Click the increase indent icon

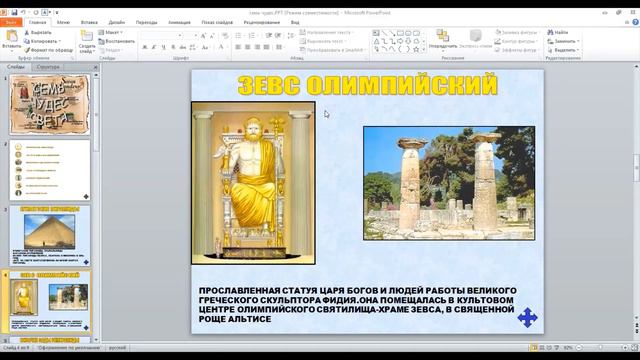tap(278, 36)
